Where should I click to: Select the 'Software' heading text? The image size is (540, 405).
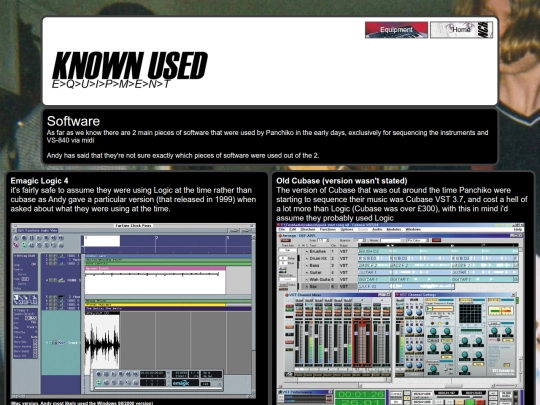point(73,121)
